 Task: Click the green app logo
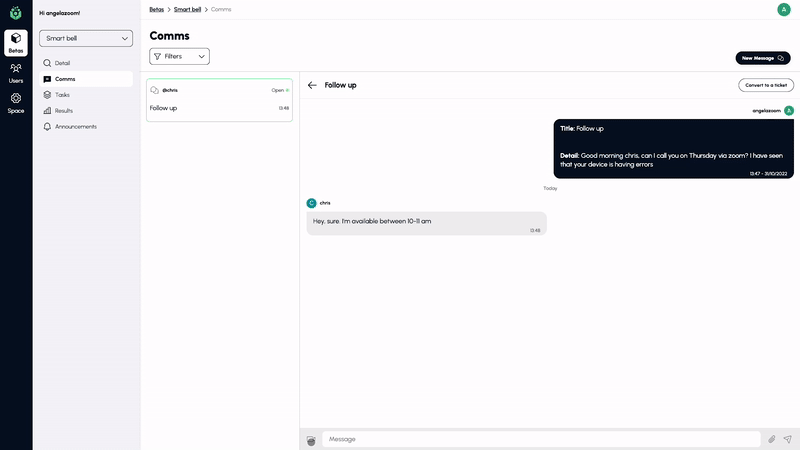coord(16,13)
